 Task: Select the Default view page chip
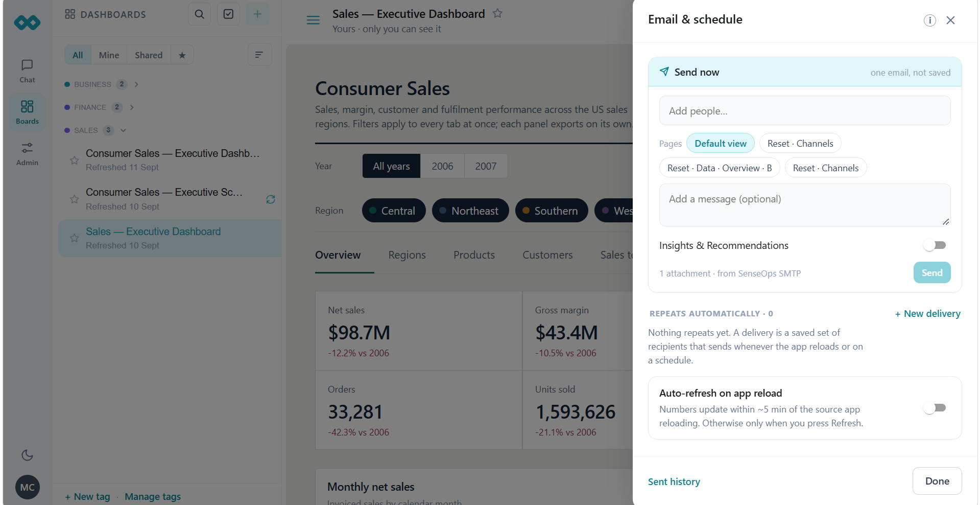coord(721,144)
